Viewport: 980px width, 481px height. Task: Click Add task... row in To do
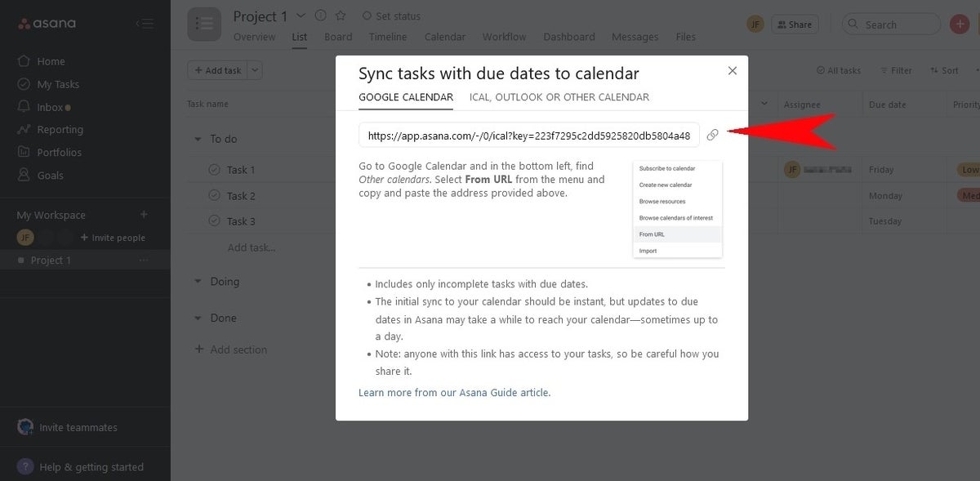[x=251, y=247]
